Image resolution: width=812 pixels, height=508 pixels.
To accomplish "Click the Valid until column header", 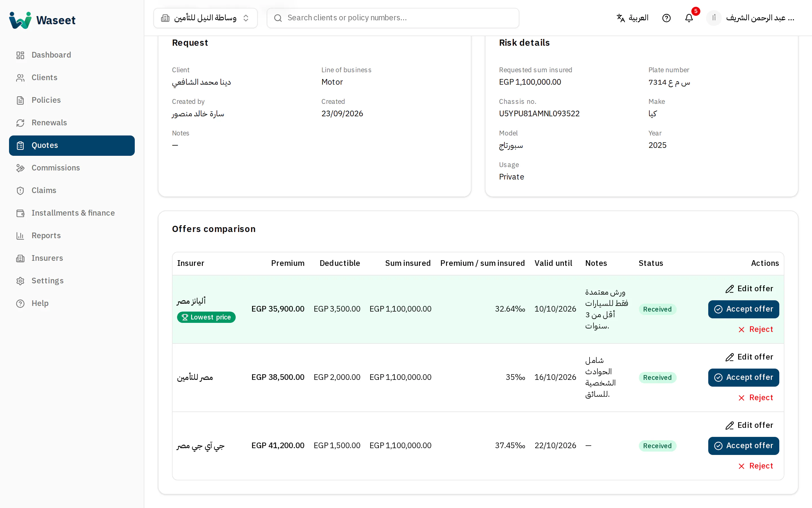I will click(x=553, y=263).
